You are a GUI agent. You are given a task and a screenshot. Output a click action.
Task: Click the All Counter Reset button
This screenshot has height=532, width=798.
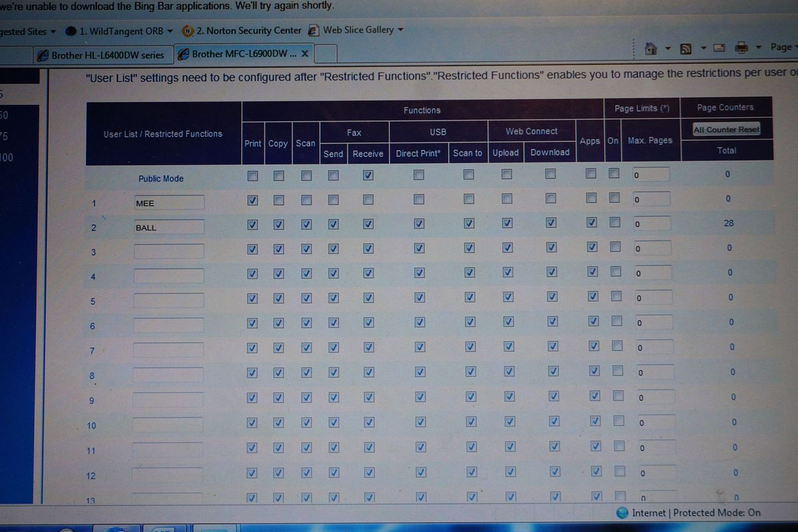click(726, 130)
